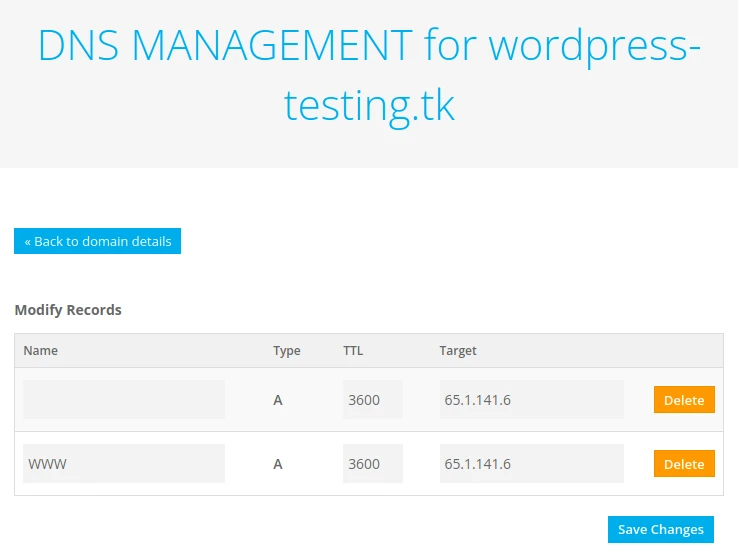Click the blank header cell above Delete buttons

click(684, 351)
